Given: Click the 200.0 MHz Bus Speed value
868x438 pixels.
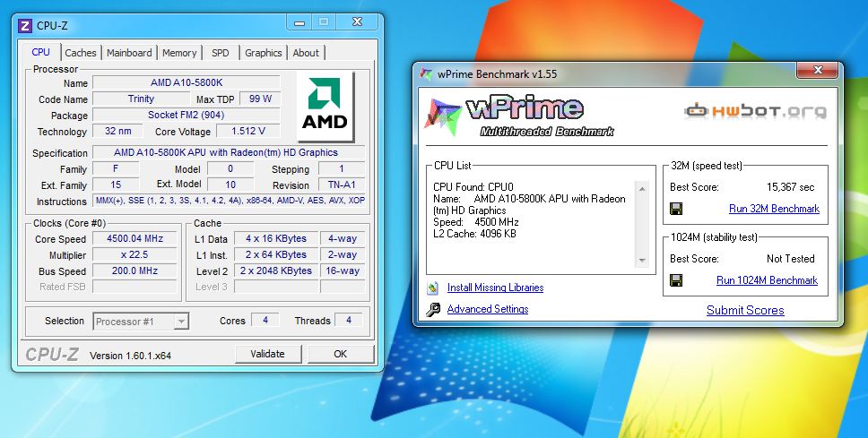Looking at the screenshot, I should 135,271.
